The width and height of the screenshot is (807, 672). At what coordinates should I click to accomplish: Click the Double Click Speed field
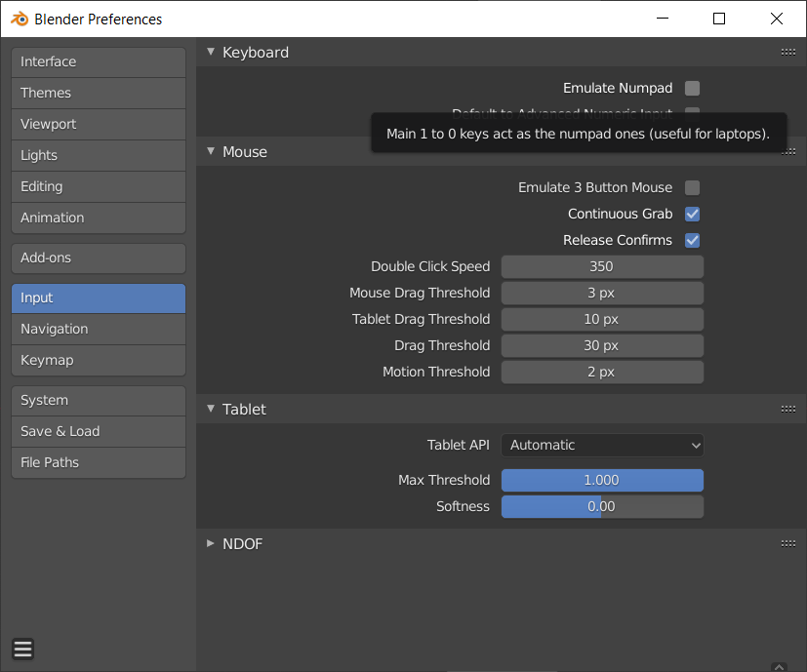coord(602,267)
